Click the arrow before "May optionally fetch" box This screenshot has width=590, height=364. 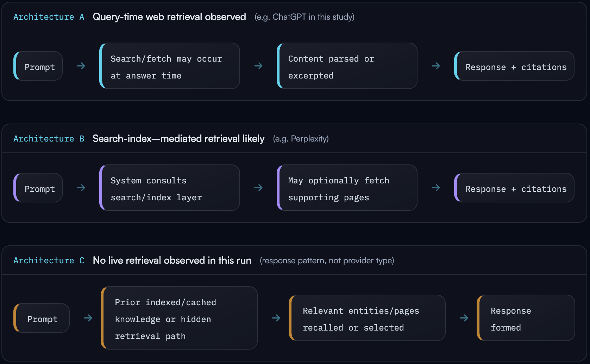(258, 188)
